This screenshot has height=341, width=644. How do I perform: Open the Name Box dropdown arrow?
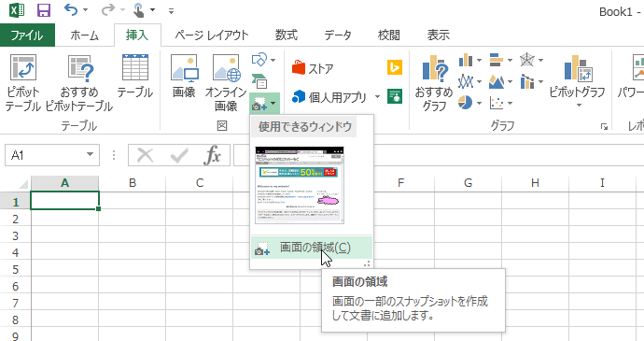pos(90,155)
